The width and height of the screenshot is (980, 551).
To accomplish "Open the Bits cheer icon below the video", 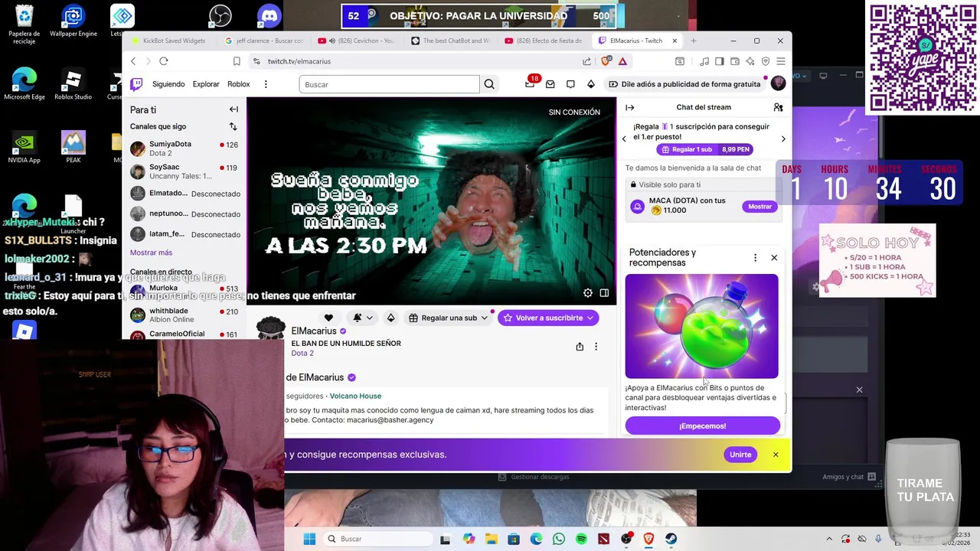I will point(390,318).
